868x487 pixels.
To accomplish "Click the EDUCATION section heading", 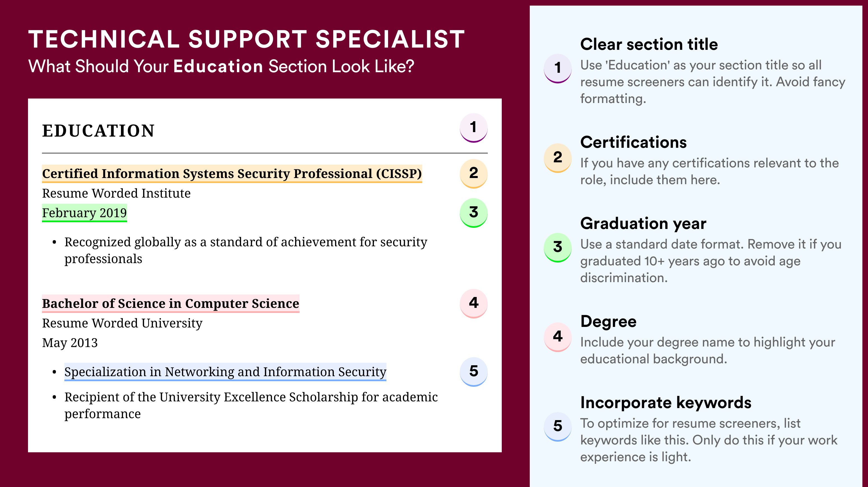I will (x=98, y=131).
